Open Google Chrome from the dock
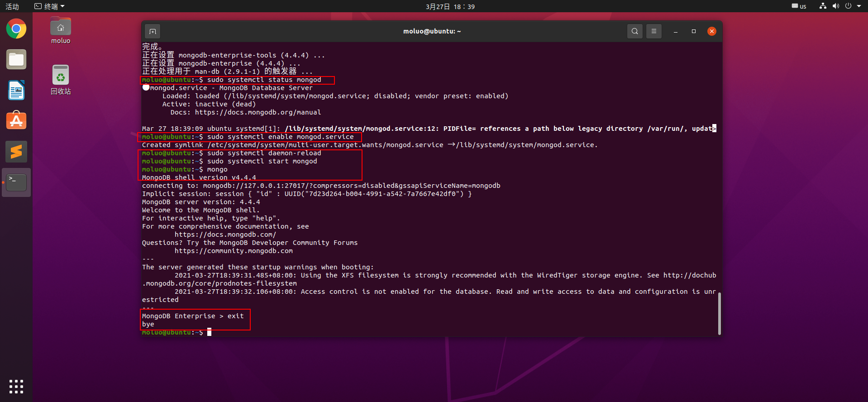 16,29
